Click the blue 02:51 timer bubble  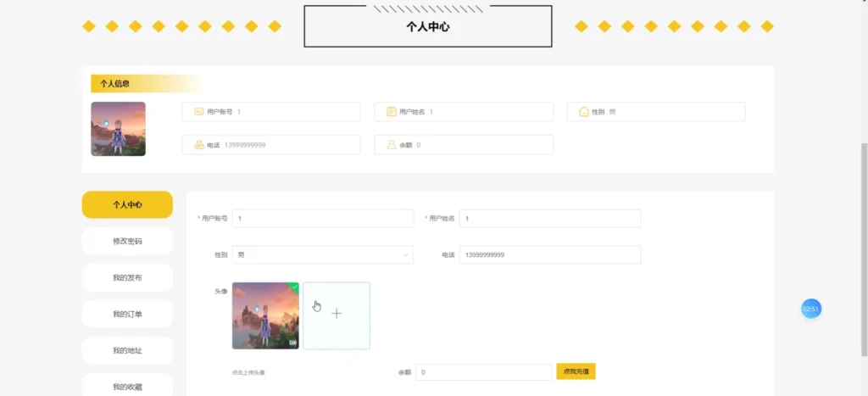point(811,310)
